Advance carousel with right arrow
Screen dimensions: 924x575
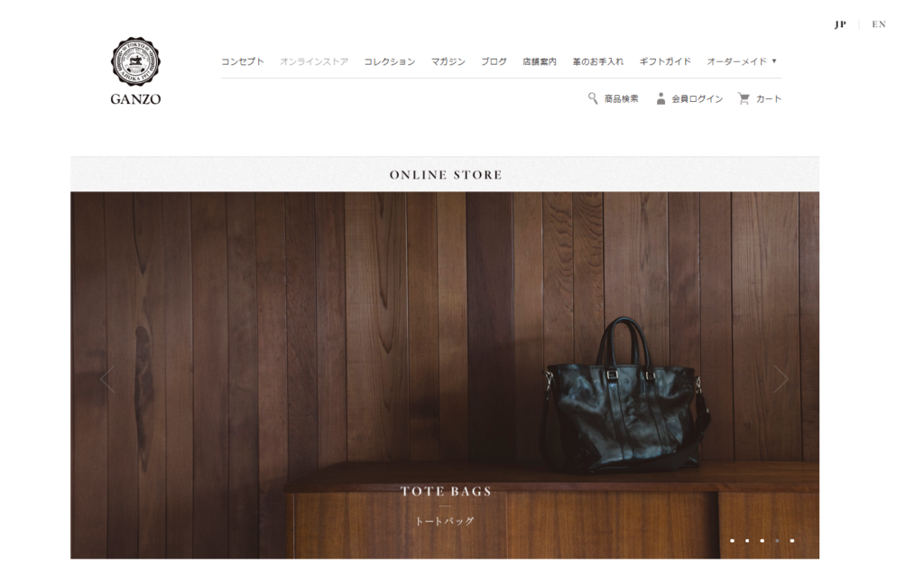(781, 379)
